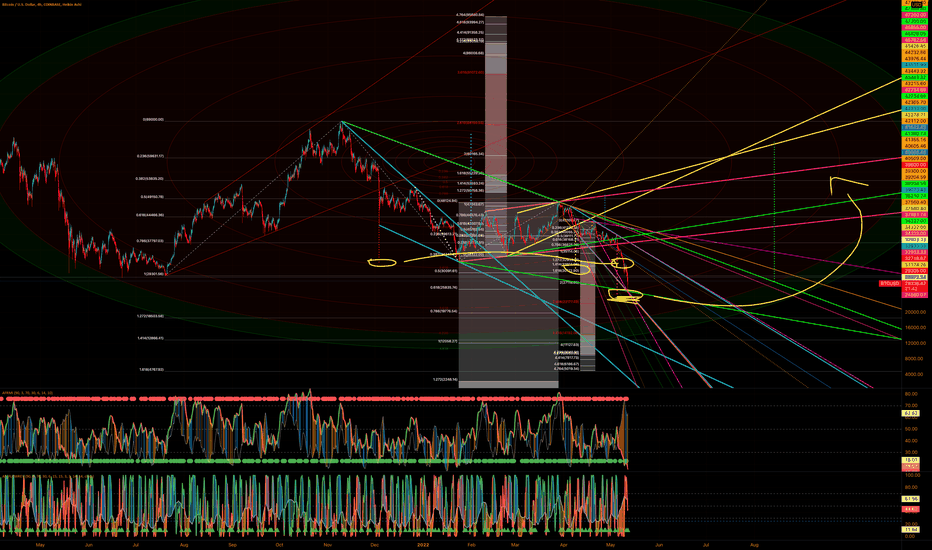The width and height of the screenshot is (932, 550).
Task: Select the AFRMI indicator legend in first pane
Action: pos(27,393)
